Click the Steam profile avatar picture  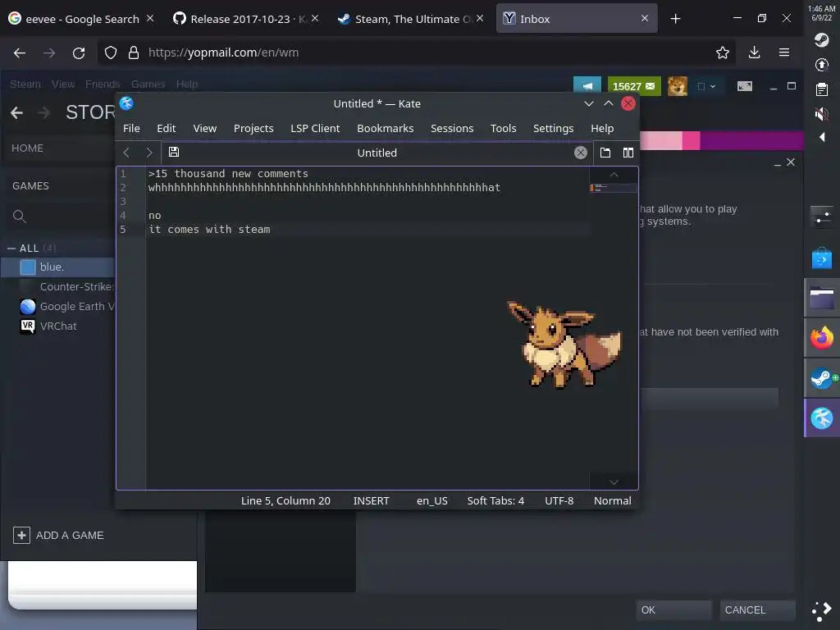[x=677, y=85]
